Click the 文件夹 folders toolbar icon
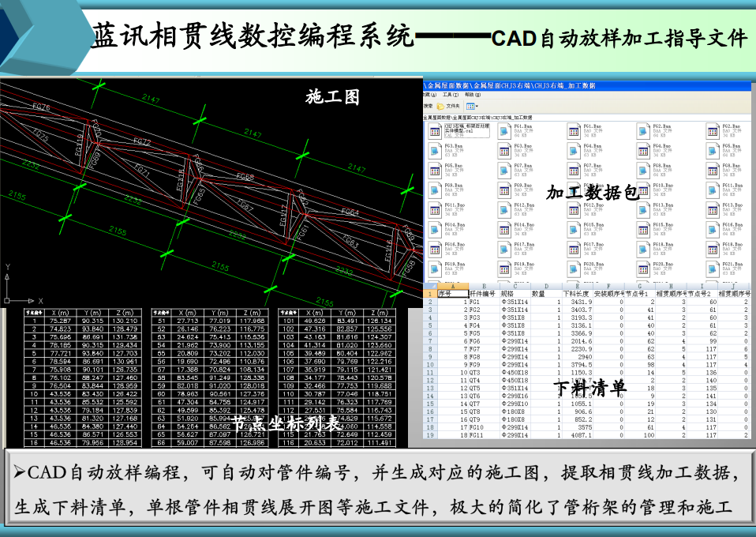756x537 pixels. pos(450,106)
